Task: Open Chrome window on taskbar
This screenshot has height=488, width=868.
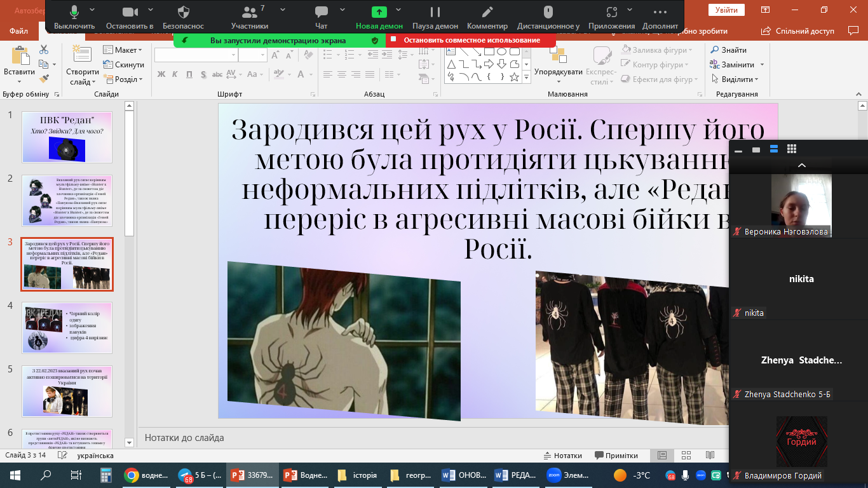Action: pos(146,475)
